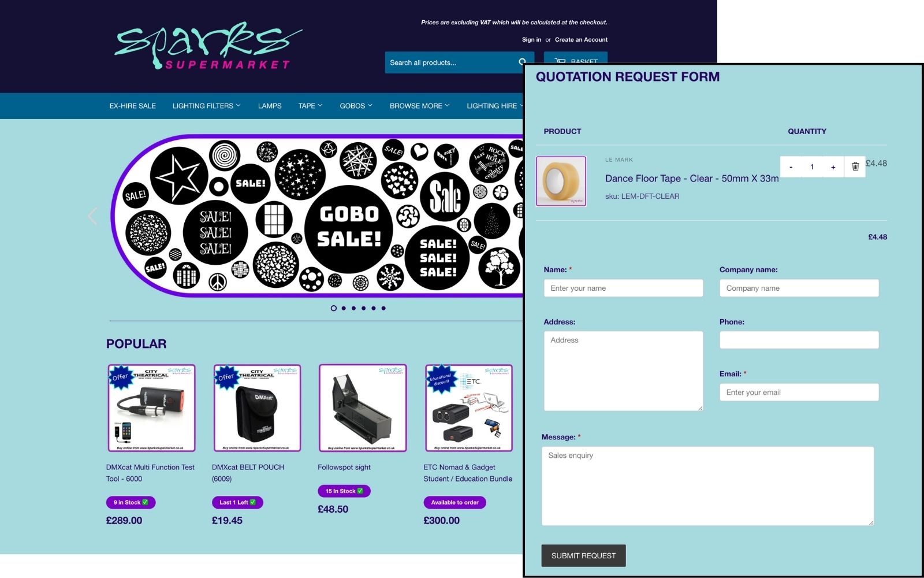Expand the Lighting Filters dropdown menu

(x=206, y=106)
